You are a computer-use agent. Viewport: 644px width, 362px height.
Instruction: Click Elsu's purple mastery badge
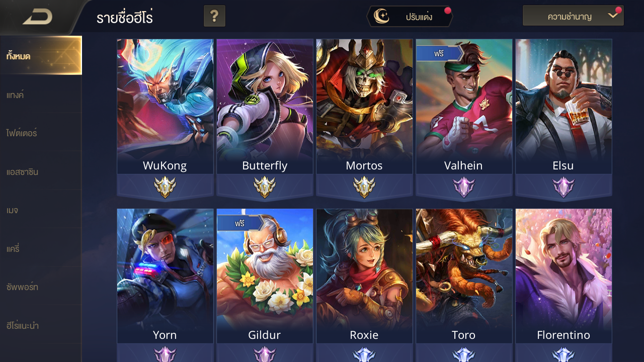[x=563, y=188]
